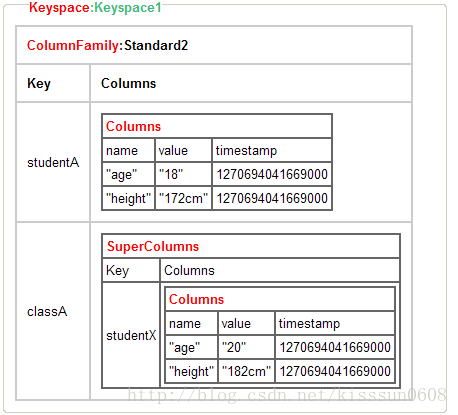This screenshot has width=458, height=415.
Task: Click the Key header inside SuperColumns table
Action: (117, 270)
